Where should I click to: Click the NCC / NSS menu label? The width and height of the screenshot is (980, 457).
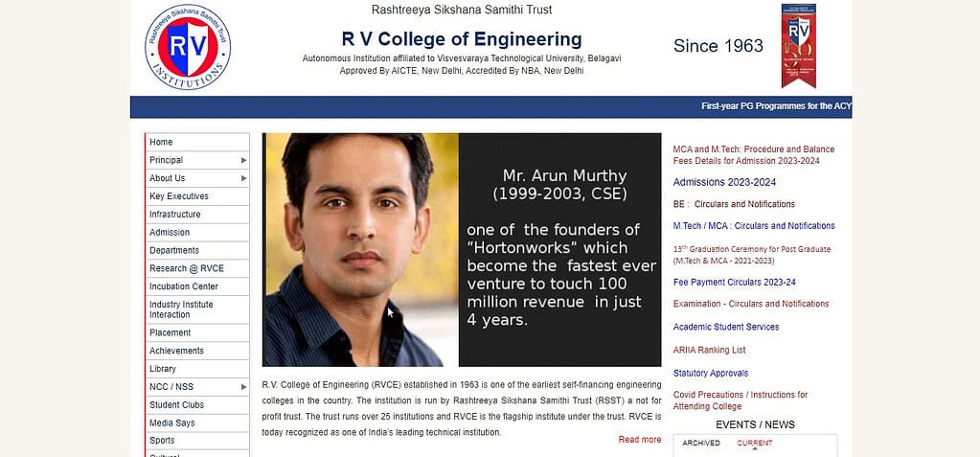[171, 388]
